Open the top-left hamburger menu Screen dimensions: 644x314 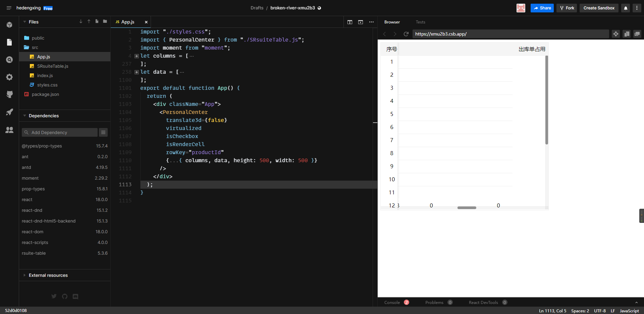[x=9, y=8]
